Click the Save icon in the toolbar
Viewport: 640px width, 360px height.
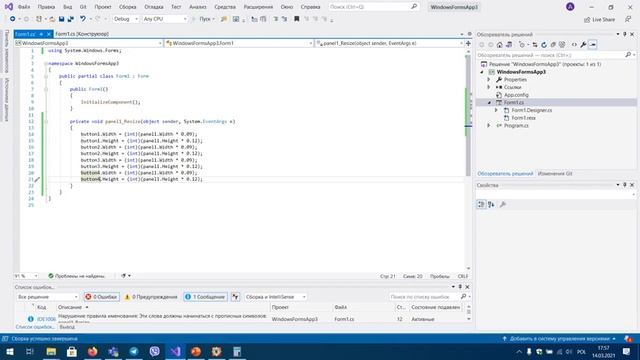tap(61, 19)
